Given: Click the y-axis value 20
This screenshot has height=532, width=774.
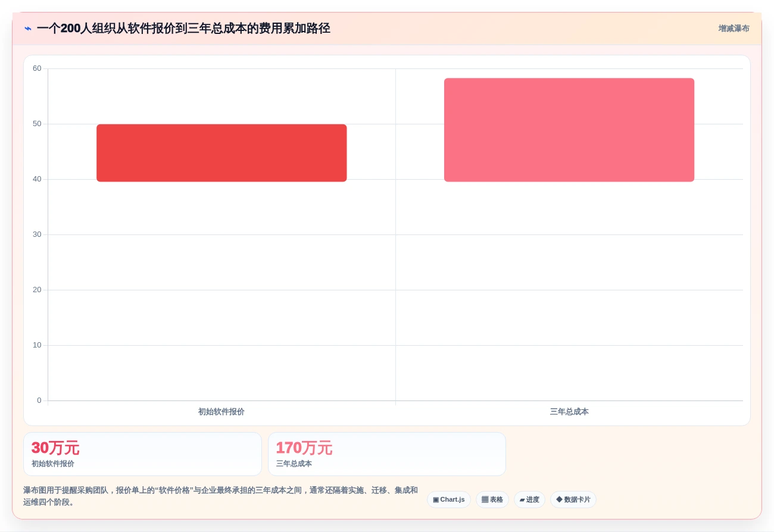Looking at the screenshot, I should pyautogui.click(x=37, y=290).
